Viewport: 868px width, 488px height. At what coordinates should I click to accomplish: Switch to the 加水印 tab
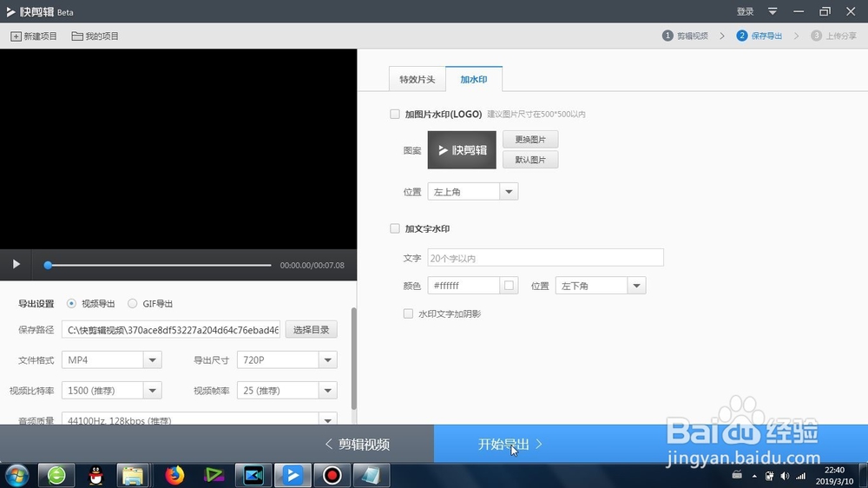point(474,79)
